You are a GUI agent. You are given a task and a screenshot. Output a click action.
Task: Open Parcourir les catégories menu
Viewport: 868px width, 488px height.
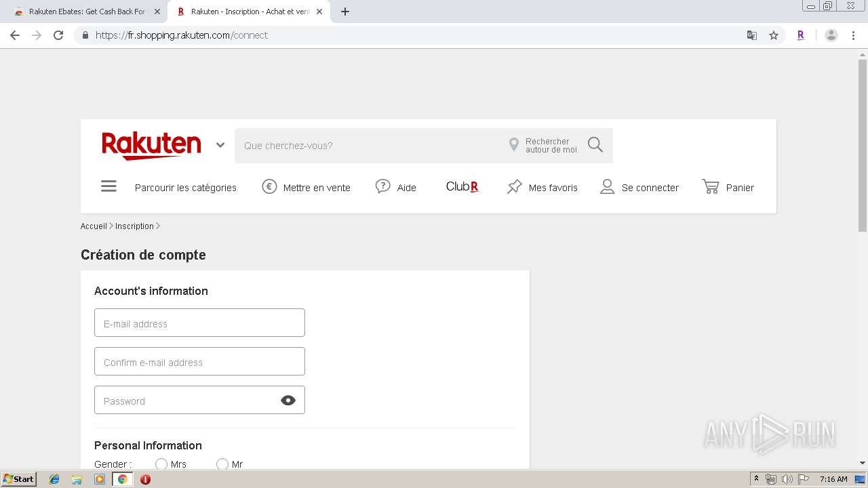point(186,188)
